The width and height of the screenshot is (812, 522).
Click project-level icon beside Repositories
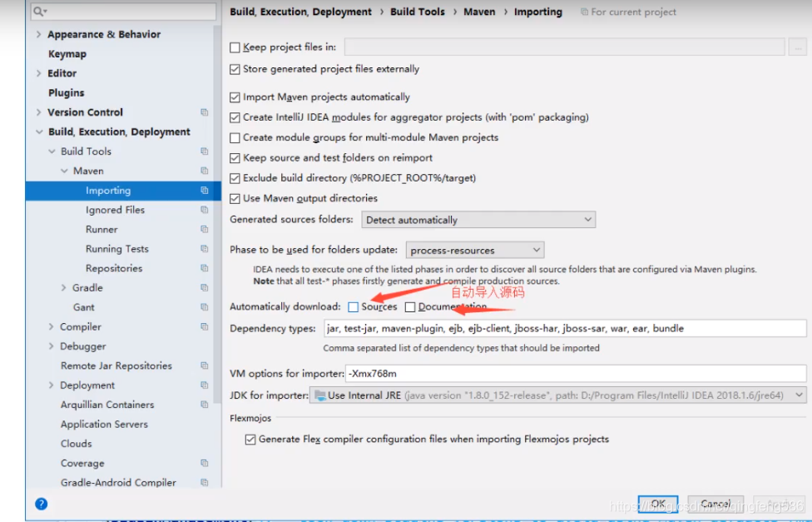point(205,268)
